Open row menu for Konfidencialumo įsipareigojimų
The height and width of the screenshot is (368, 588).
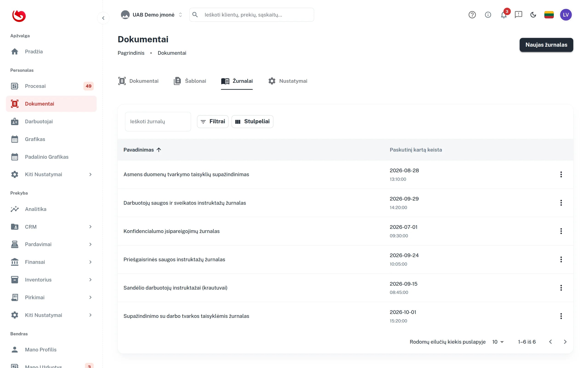(x=561, y=231)
